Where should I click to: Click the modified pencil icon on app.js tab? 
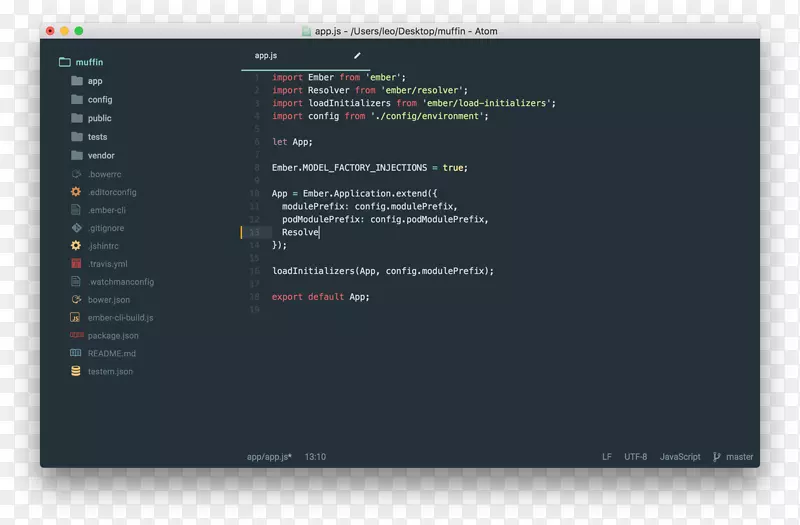click(x=357, y=55)
